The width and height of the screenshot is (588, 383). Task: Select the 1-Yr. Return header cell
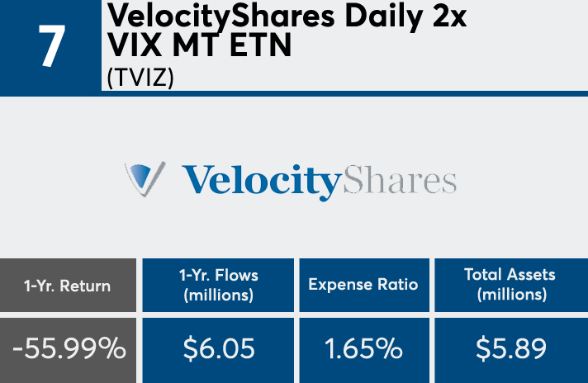tap(67, 286)
